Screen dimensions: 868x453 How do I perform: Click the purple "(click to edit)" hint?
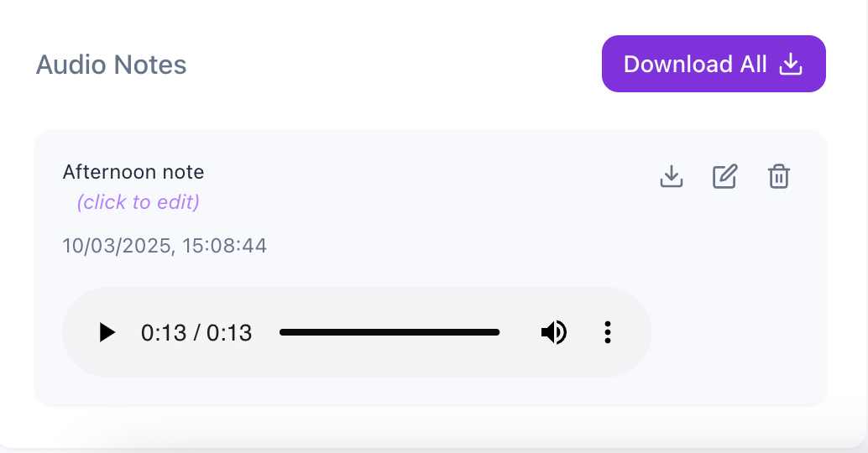click(x=139, y=202)
